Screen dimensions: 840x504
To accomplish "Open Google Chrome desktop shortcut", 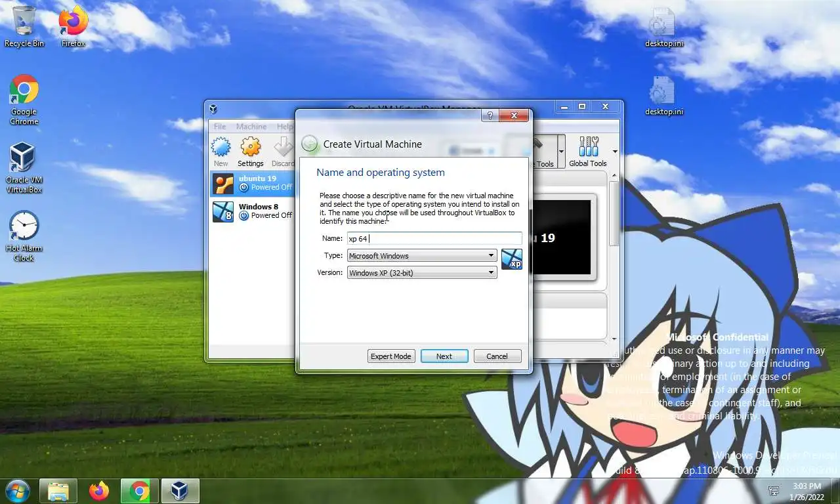I will (24, 100).
